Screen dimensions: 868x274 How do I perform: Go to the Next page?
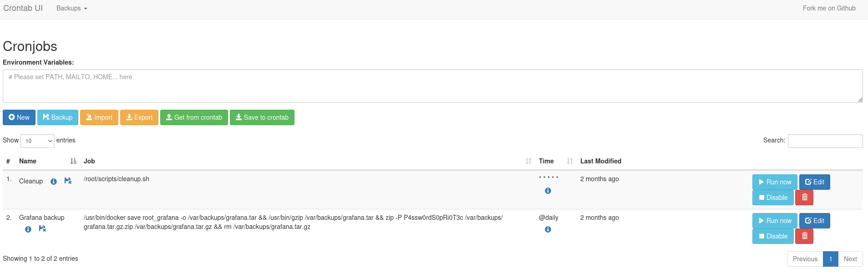point(850,259)
